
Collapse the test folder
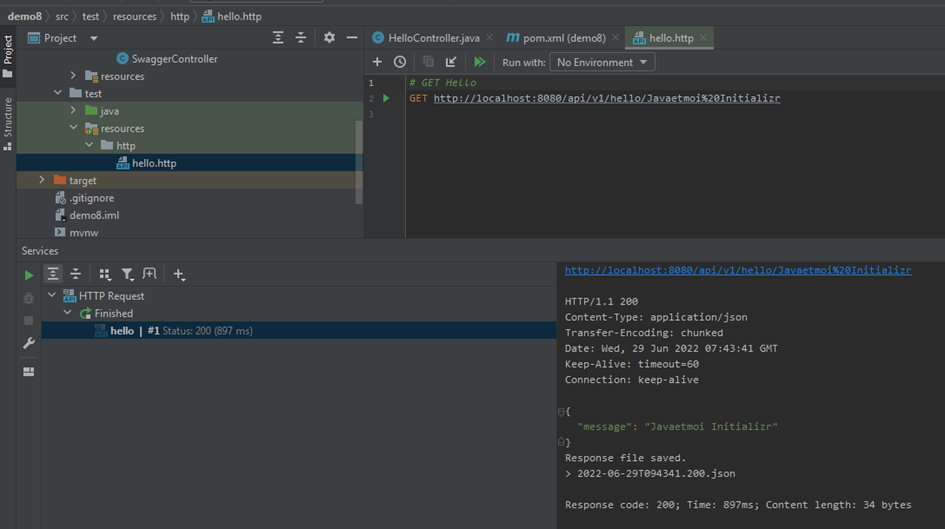(58, 93)
